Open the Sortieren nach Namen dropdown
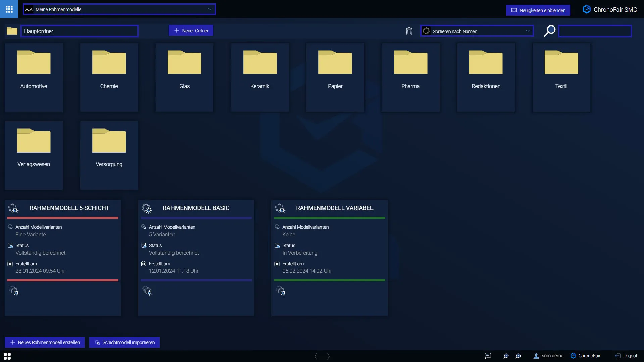This screenshot has height=362, width=644. 477,31
